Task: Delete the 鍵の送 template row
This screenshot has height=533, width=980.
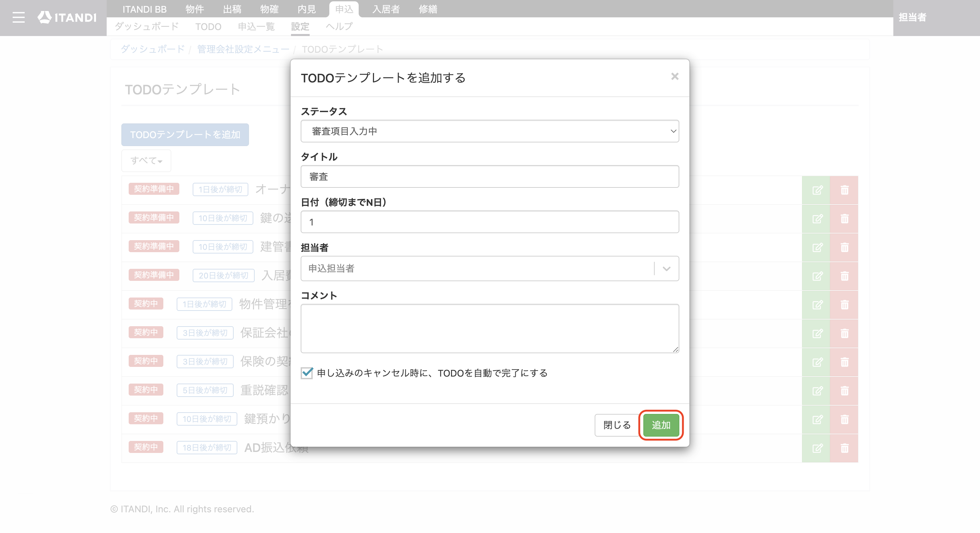Action: [x=844, y=219]
